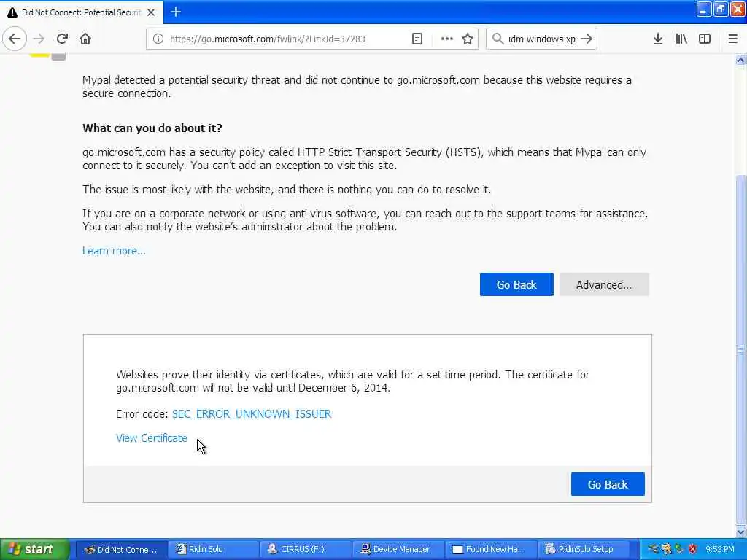Switch to Device Manager taskbar window
Viewport: 747px width, 560px height.
pyautogui.click(x=398, y=549)
